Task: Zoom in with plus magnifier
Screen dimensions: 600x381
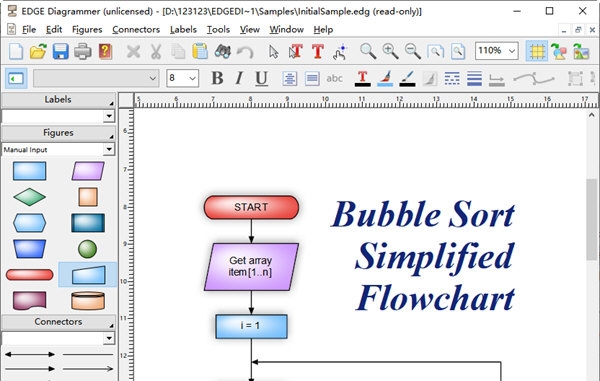Action: click(x=390, y=51)
